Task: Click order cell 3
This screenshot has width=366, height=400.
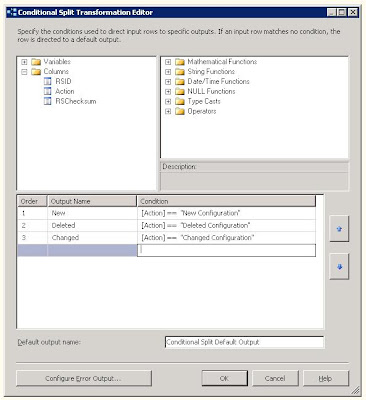Action: [x=33, y=238]
